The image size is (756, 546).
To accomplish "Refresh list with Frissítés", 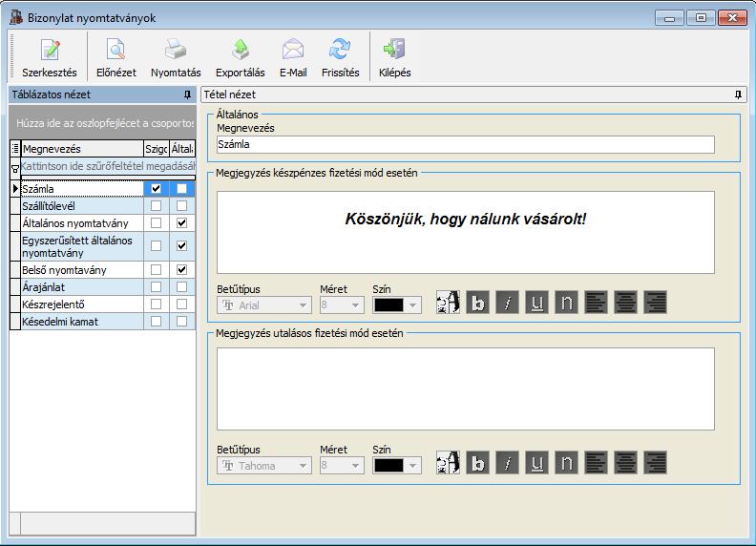I will tap(341, 58).
